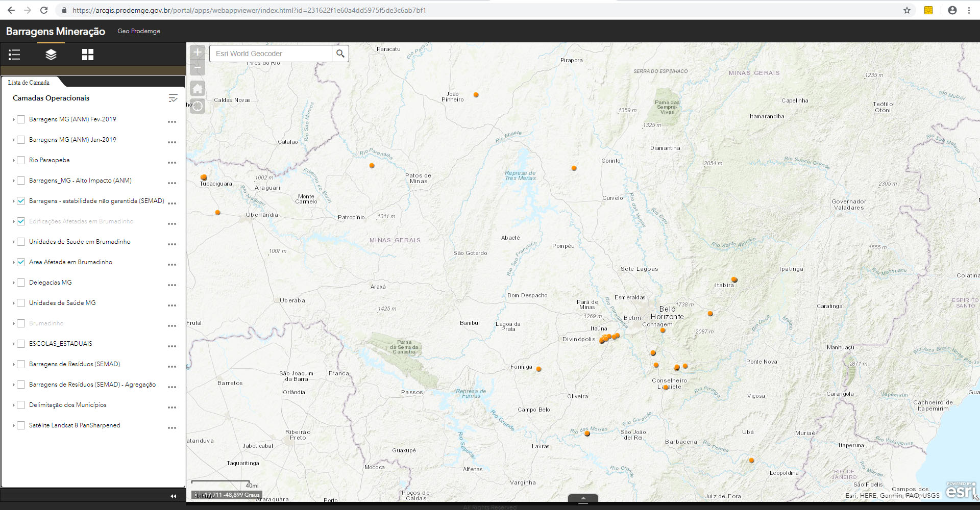This screenshot has height=510, width=980.
Task: Click Camadas Operacionais heading text
Action: pos(51,98)
